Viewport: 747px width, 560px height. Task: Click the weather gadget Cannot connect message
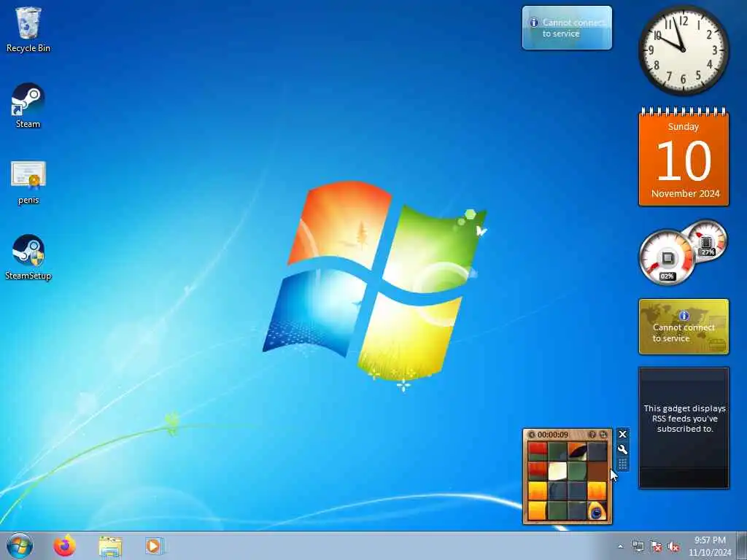click(x=573, y=28)
